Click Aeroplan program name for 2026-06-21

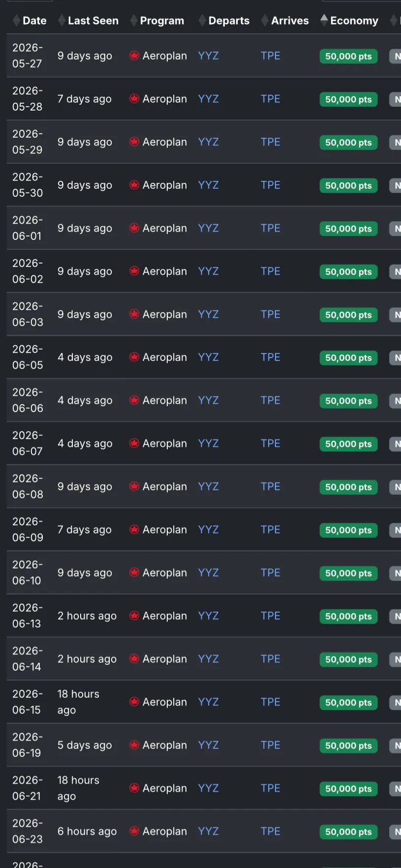[164, 788]
